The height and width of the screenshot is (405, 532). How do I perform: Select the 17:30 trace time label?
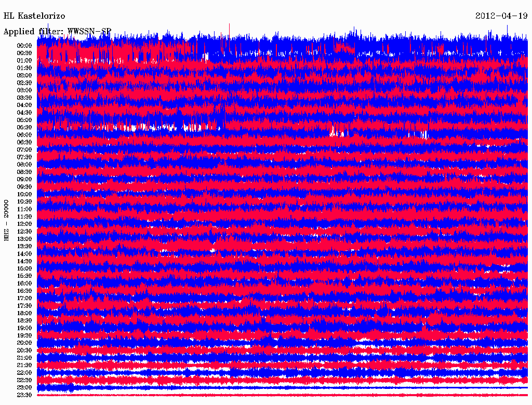click(24, 306)
